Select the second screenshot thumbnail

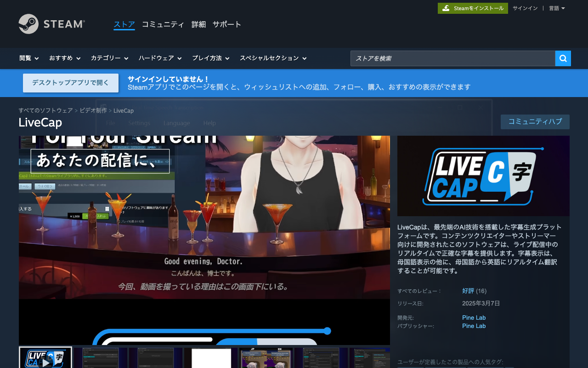[x=101, y=358]
